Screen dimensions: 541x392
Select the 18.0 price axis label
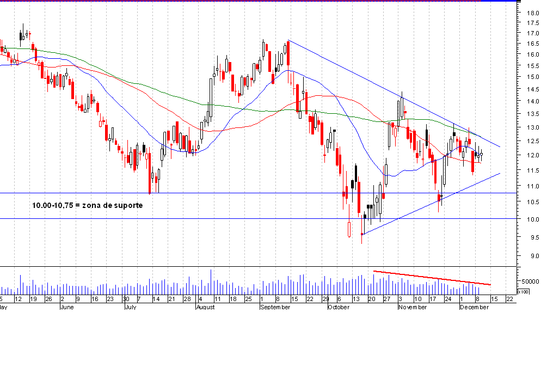[x=533, y=13]
